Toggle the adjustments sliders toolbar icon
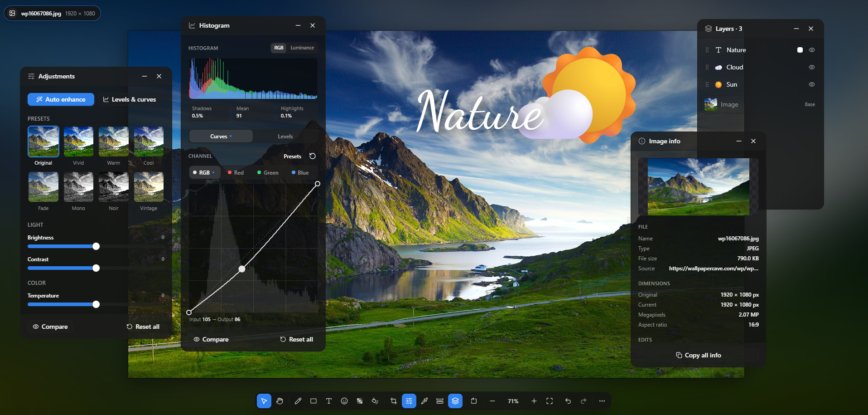The width and height of the screenshot is (868, 415). 409,401
